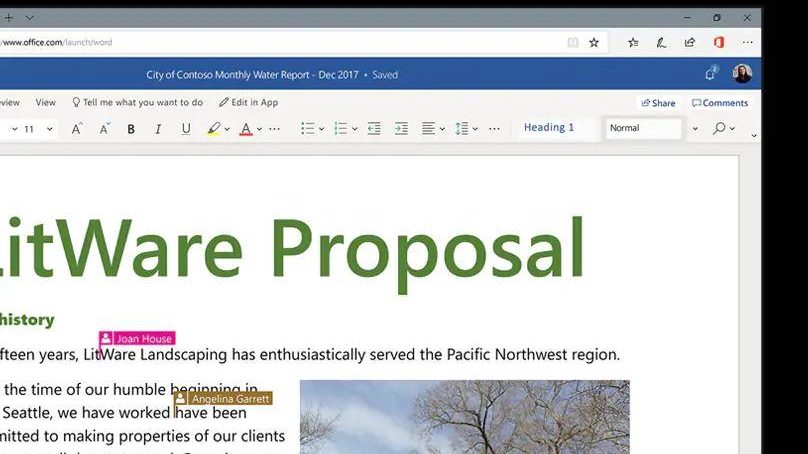The width and height of the screenshot is (808, 454).
Task: Click Edit in App
Action: (248, 103)
